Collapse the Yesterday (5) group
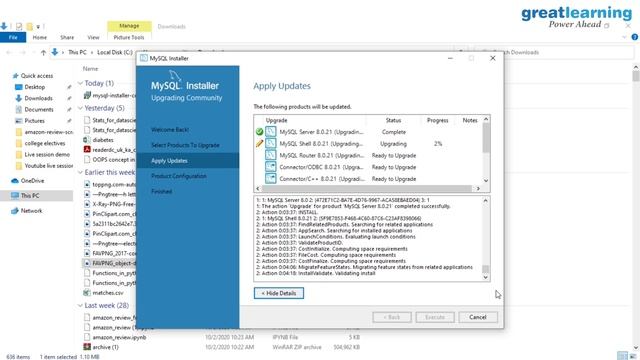The width and height of the screenshot is (640, 360). tap(80, 108)
